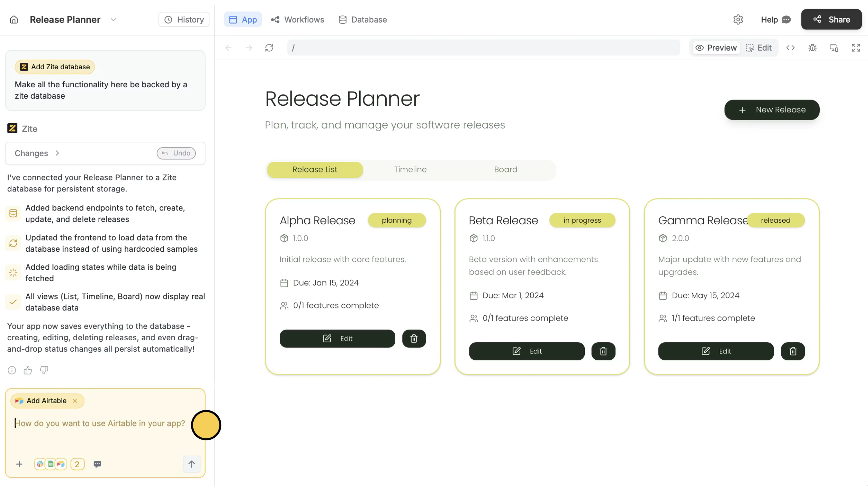Open the Workflows tab
This screenshot has height=486, width=868.
(297, 20)
